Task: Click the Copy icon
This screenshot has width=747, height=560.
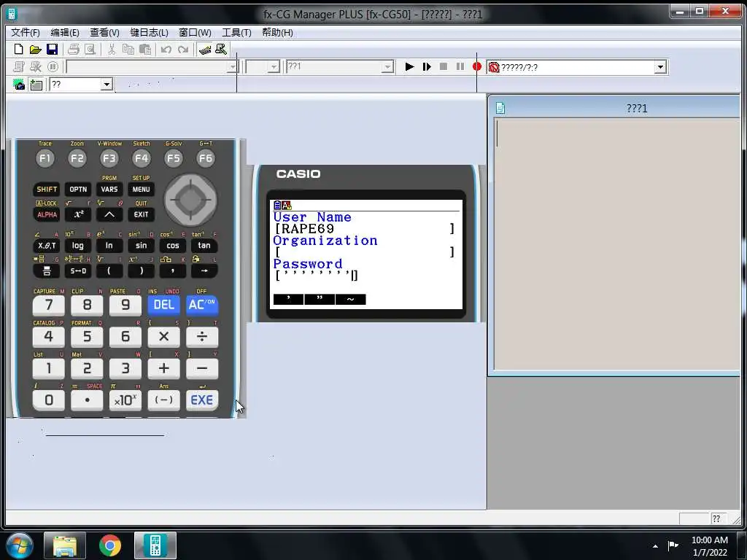Action: 128,49
